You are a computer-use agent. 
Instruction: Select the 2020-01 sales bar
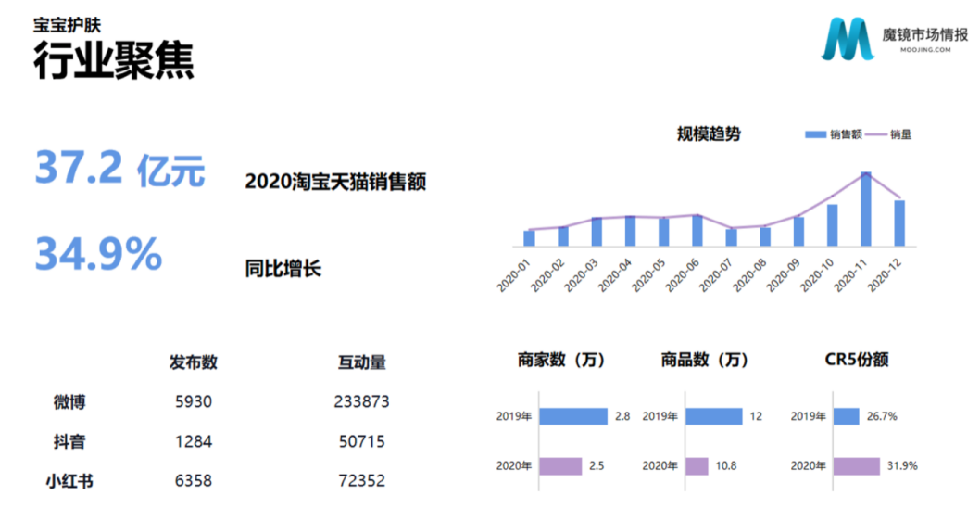(x=529, y=238)
